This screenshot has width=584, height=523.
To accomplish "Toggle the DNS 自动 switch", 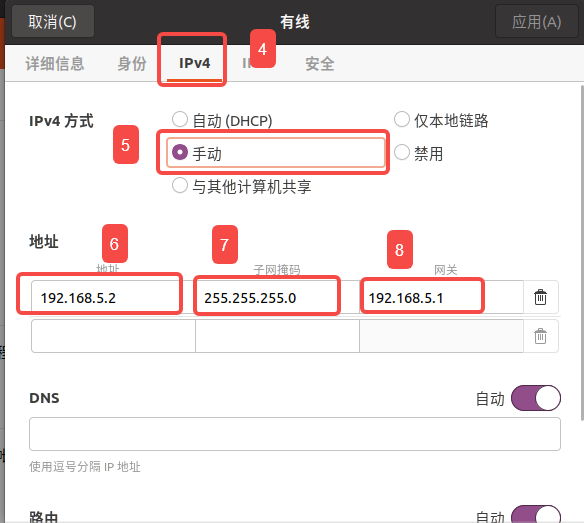I will point(536,398).
